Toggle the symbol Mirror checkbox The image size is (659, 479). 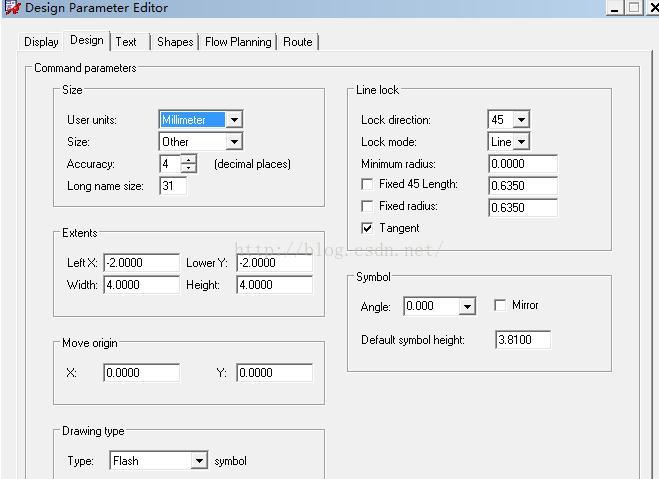[x=500, y=305]
